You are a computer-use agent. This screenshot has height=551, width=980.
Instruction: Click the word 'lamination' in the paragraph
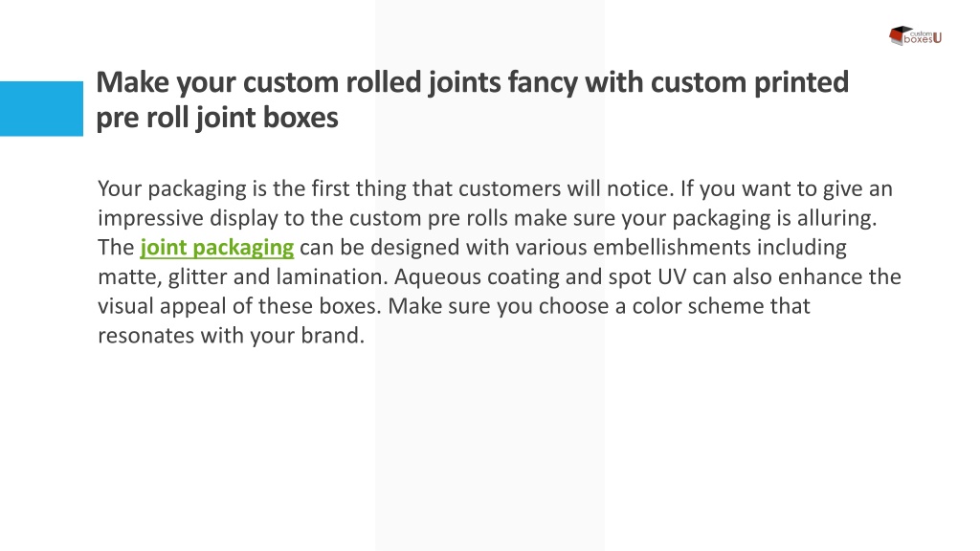(x=329, y=276)
